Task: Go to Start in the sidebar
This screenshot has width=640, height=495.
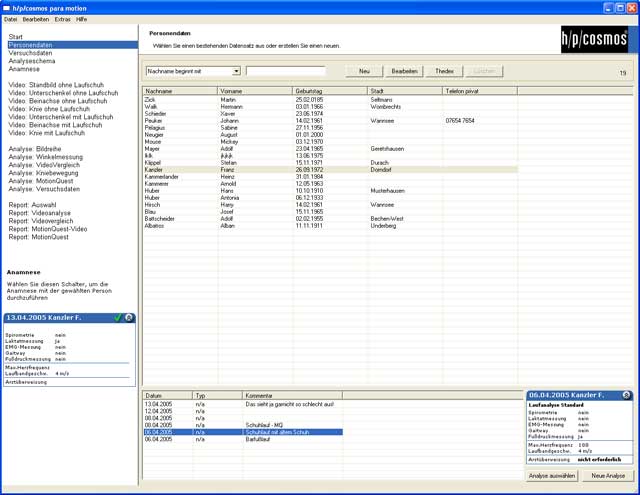Action: (x=16, y=37)
